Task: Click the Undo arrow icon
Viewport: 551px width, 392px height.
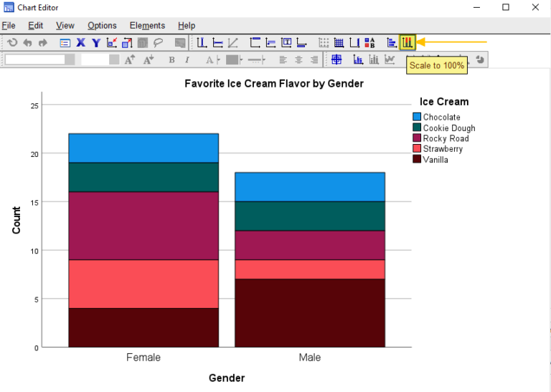Action: click(27, 43)
